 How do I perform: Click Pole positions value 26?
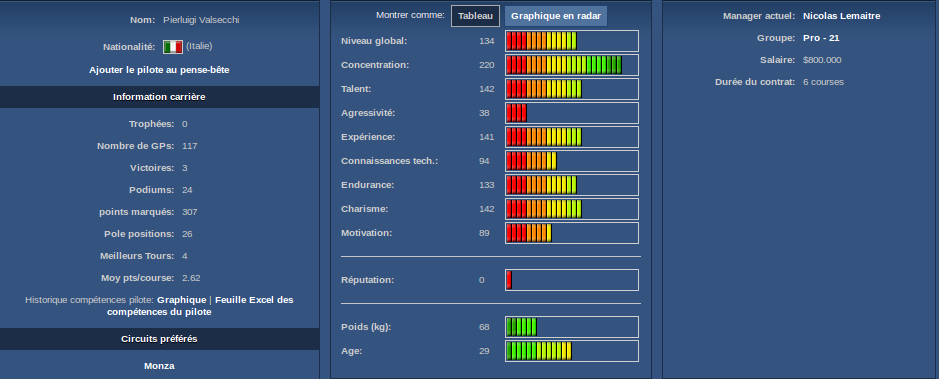(187, 234)
